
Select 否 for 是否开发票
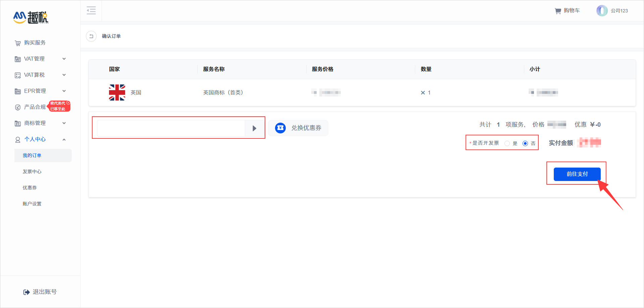[525, 143]
